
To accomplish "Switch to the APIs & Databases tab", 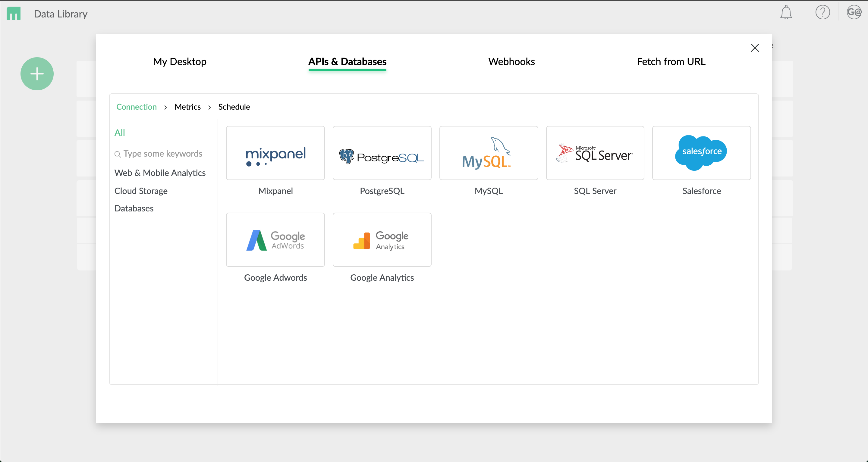I will (348, 62).
